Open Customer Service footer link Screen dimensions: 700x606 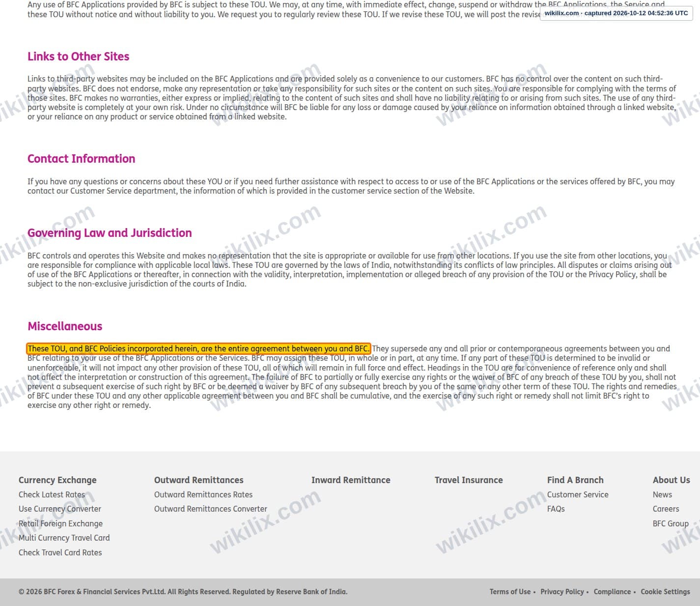(x=578, y=494)
